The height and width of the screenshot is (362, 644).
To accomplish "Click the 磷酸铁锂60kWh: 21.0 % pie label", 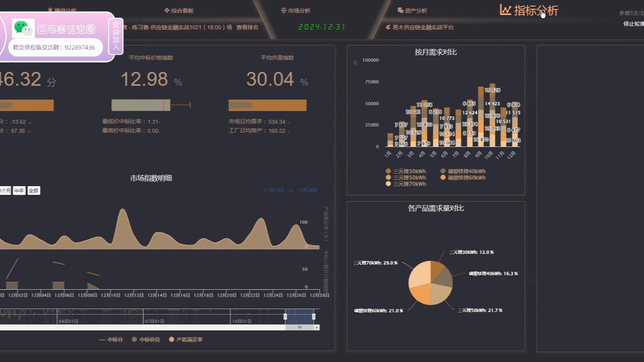I will tap(379, 311).
